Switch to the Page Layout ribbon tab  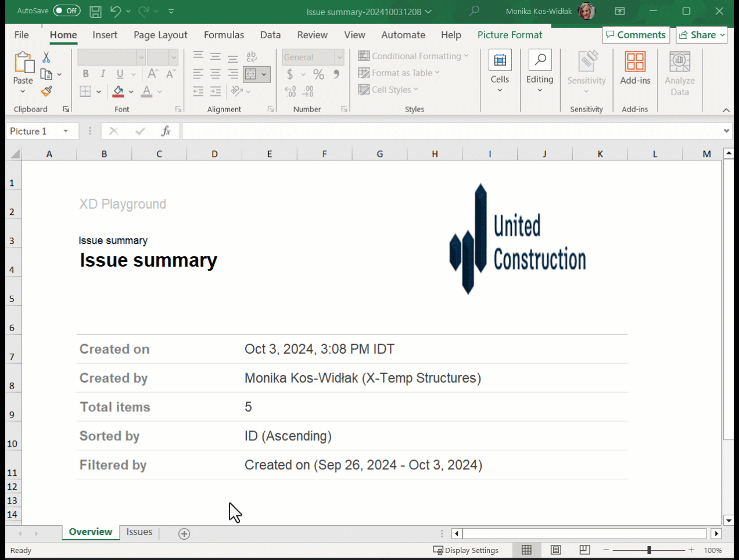click(x=160, y=35)
